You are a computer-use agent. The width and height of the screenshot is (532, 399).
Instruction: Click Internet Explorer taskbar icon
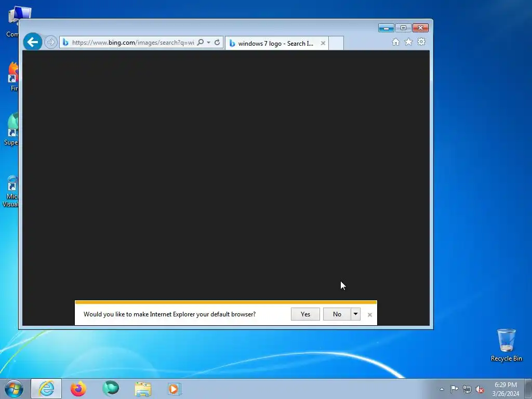[x=46, y=389]
